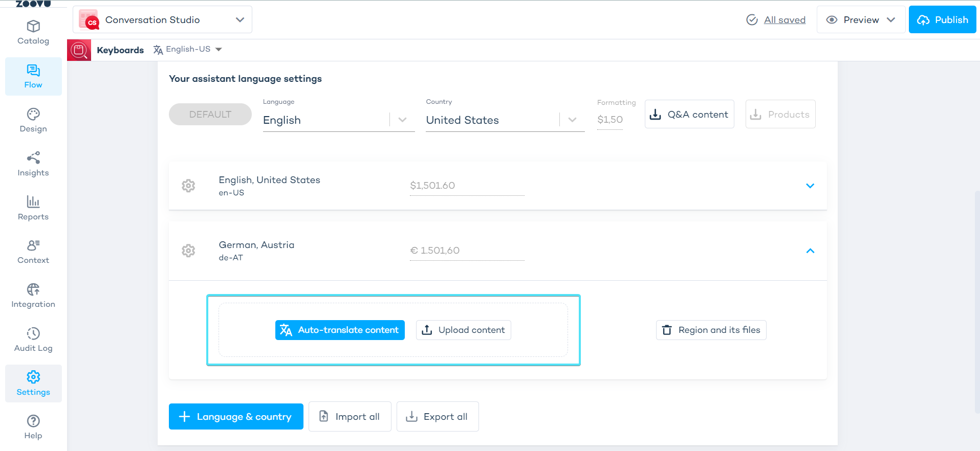Open the Help section
The height and width of the screenshot is (451, 980).
coord(33,427)
